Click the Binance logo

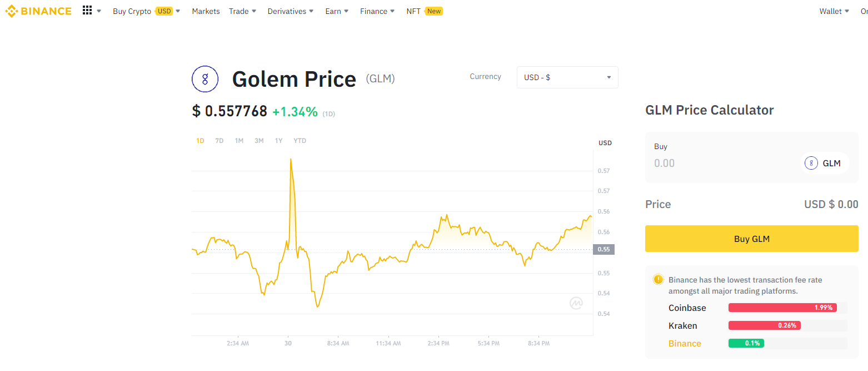(x=38, y=11)
